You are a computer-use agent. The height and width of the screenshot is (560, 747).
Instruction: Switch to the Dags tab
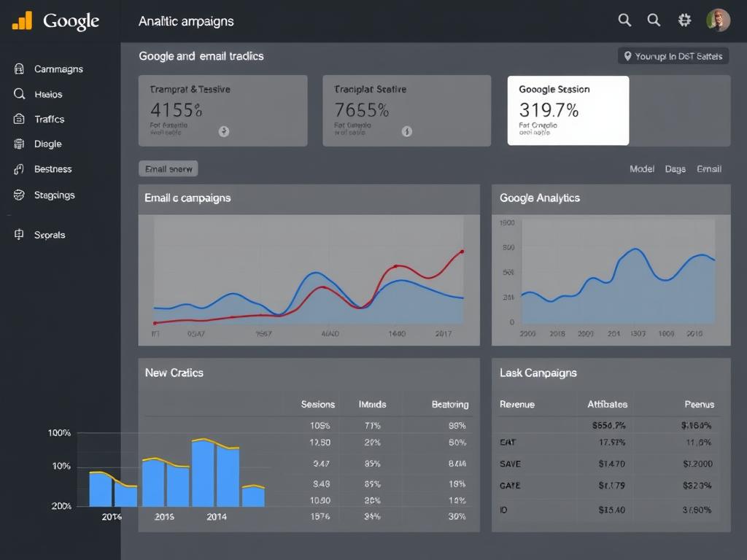click(x=675, y=169)
